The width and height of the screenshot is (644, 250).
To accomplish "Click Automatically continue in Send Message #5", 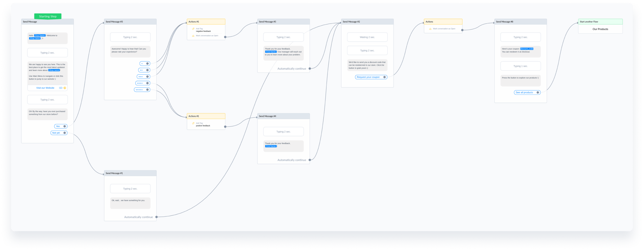I will click(292, 69).
